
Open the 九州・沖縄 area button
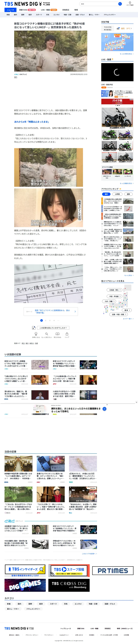tap(109, 301)
